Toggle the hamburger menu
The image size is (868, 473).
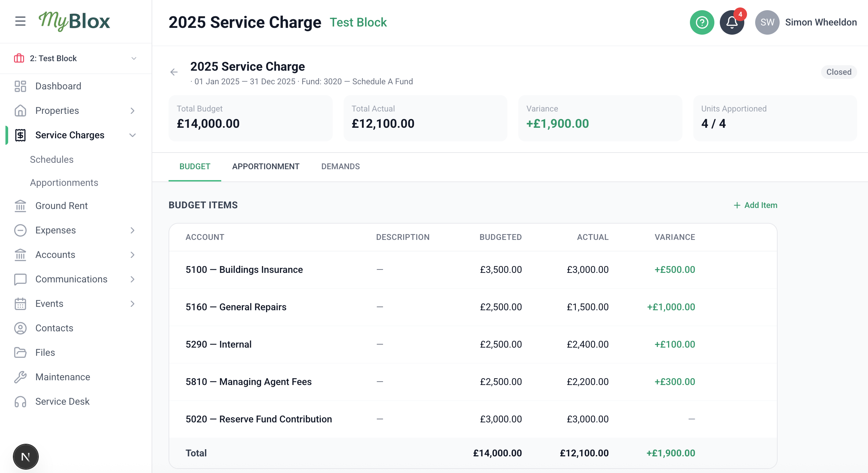coord(20,21)
